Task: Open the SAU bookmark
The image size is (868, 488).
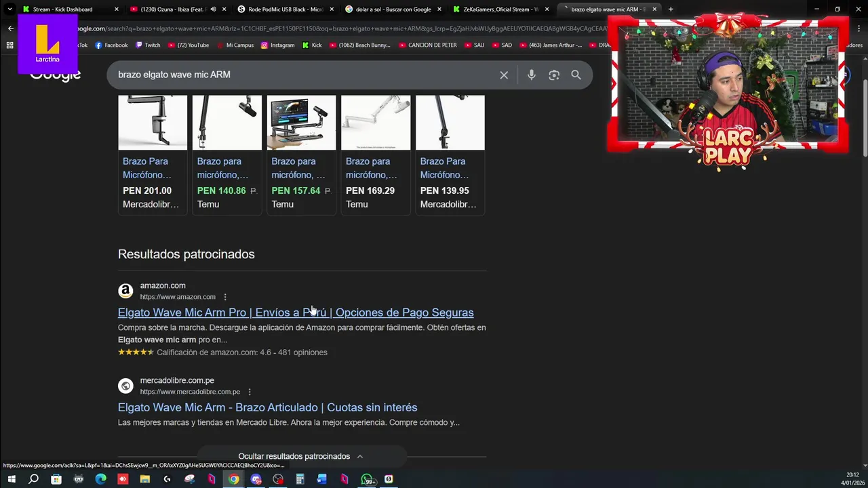Action: [474, 45]
